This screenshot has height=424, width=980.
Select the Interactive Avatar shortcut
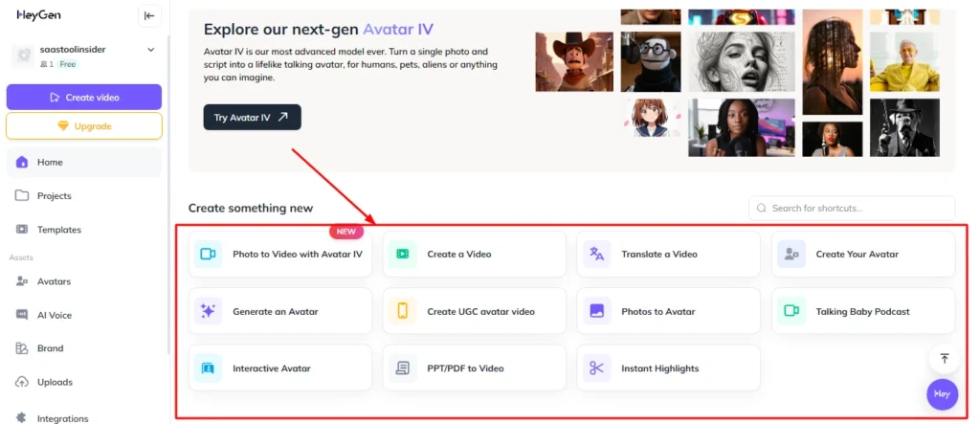point(280,368)
